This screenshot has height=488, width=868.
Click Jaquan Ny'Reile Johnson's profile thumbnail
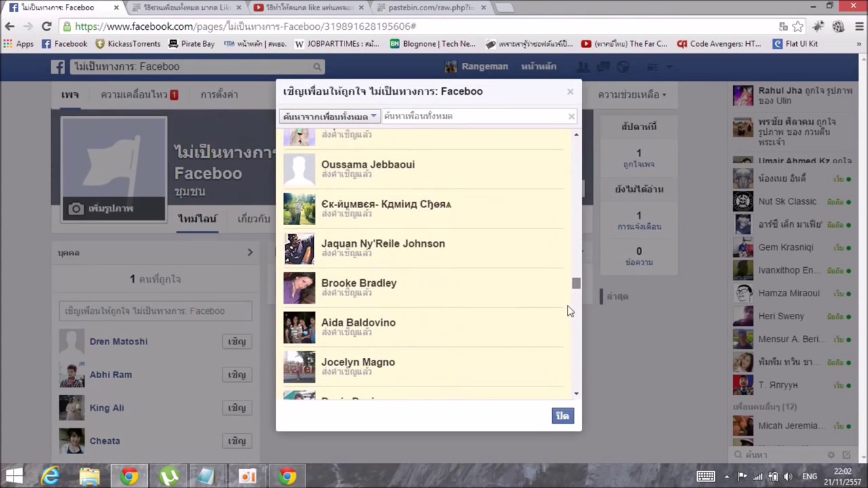299,249
